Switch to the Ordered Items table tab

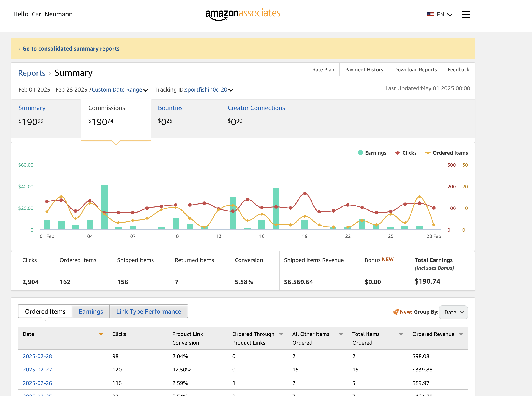point(45,311)
